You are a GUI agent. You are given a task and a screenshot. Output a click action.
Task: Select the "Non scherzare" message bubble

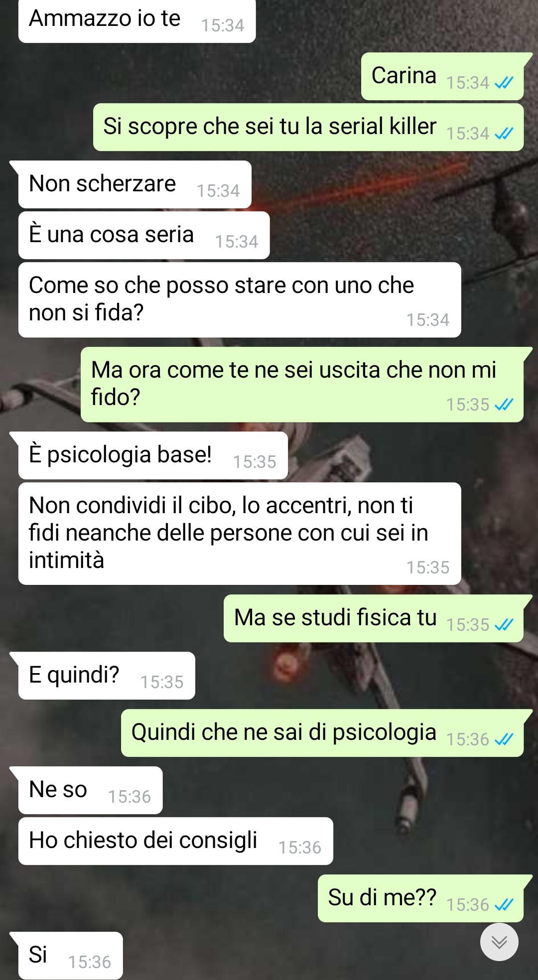[135, 184]
